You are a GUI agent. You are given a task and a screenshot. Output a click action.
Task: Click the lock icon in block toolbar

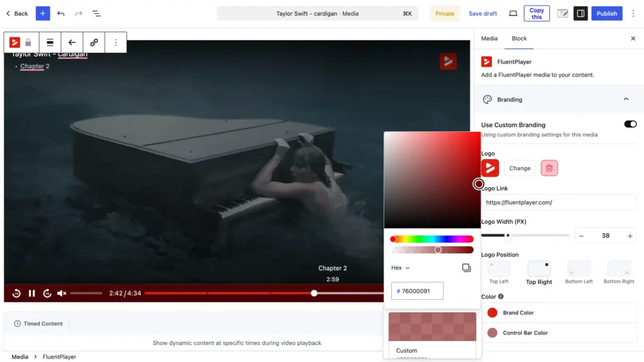(x=28, y=42)
